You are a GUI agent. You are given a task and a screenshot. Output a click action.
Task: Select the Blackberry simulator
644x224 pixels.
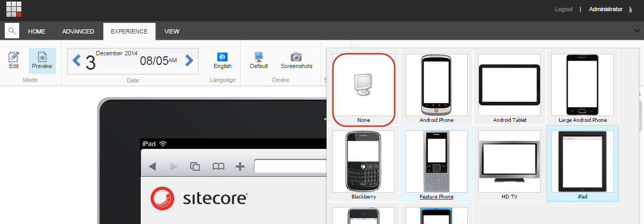click(364, 165)
